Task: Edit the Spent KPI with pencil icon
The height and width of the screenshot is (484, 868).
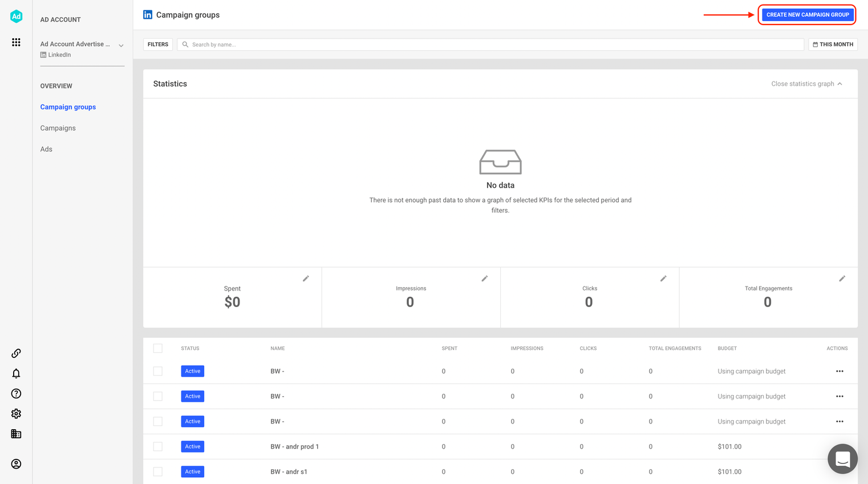Action: click(306, 279)
